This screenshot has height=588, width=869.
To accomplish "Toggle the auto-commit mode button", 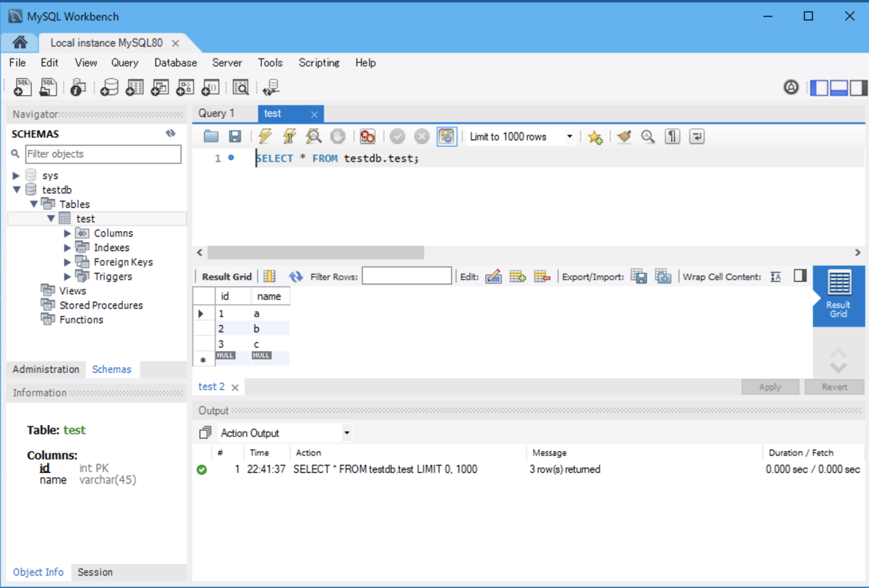I will click(447, 136).
